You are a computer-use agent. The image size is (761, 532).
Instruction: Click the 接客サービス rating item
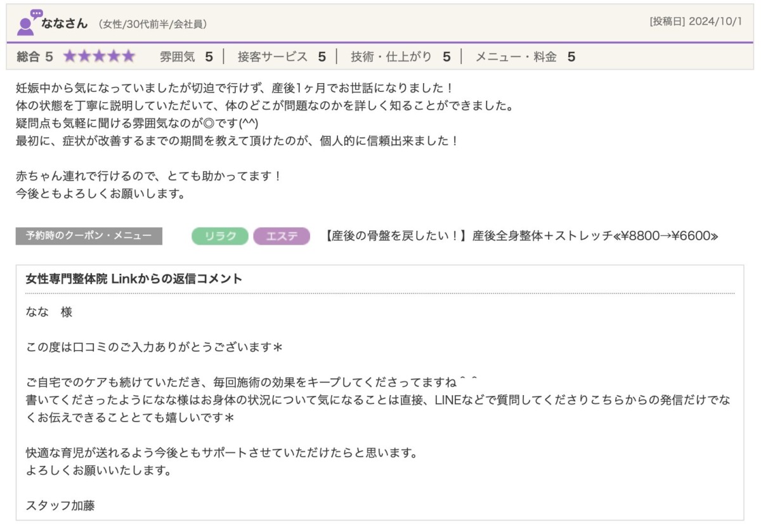tap(281, 57)
